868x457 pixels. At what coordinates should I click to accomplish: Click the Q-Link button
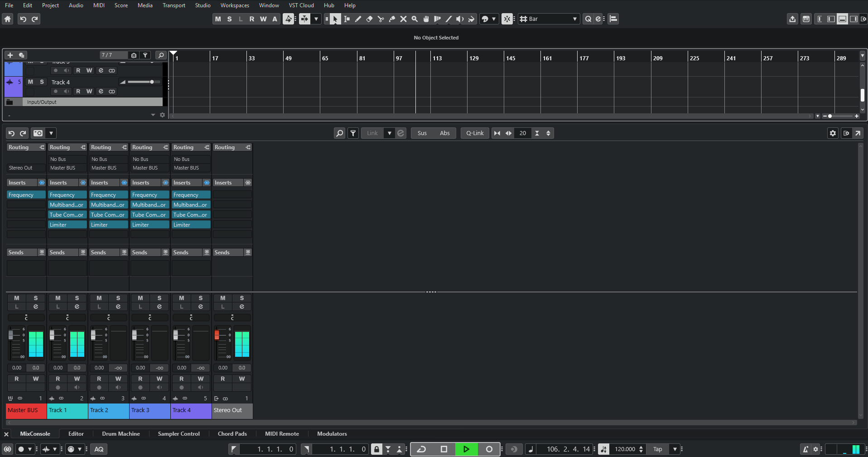[x=474, y=133]
